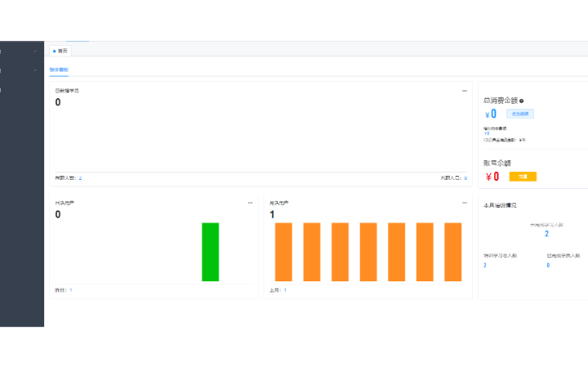Viewport: 588px width, 368px height.
Task: Select the last orange bar in 月活用户 chart
Action: pos(453,252)
